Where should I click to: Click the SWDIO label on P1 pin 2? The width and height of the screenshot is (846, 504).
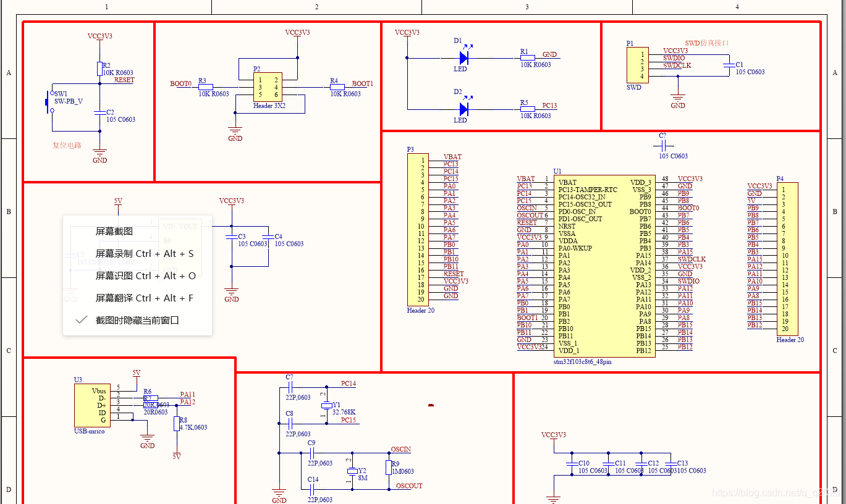[x=675, y=58]
